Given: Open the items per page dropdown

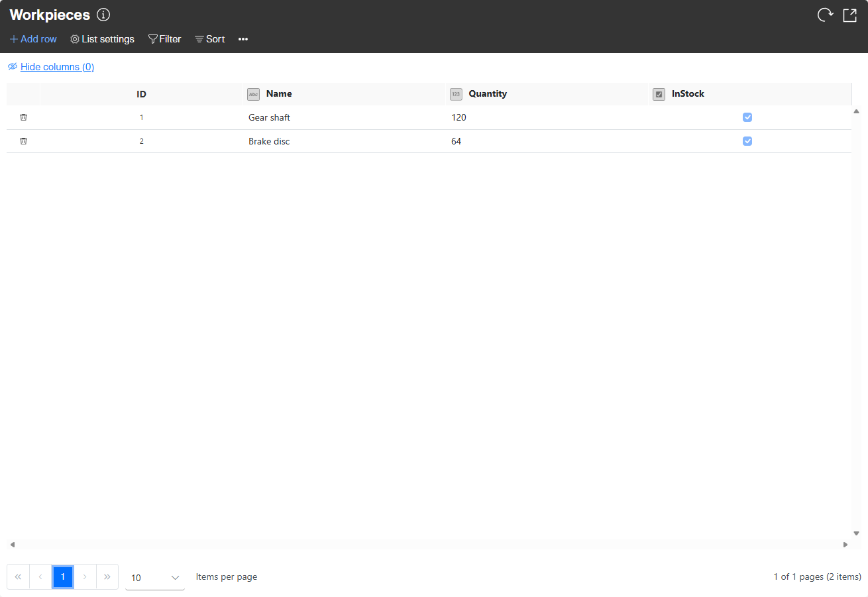Looking at the screenshot, I should 155,578.
